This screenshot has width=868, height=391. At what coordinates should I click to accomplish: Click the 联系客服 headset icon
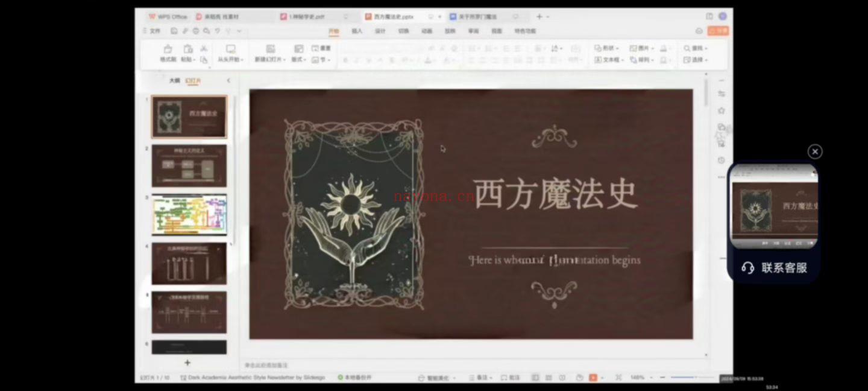[748, 268]
